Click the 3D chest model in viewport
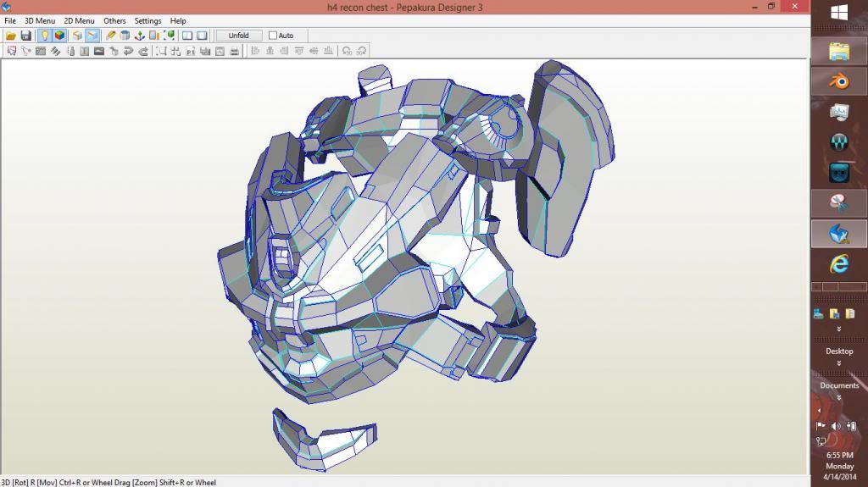 [398, 254]
